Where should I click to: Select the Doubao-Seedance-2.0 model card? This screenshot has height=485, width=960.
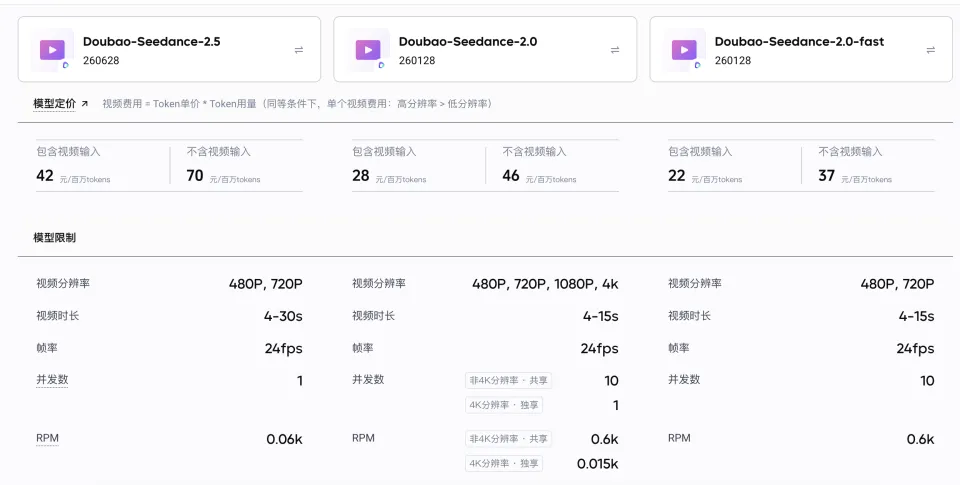click(485, 49)
